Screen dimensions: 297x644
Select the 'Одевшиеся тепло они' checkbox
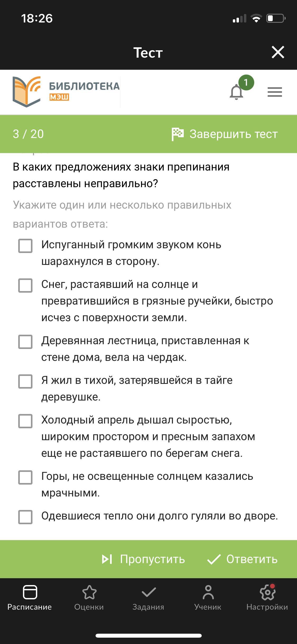click(x=25, y=517)
